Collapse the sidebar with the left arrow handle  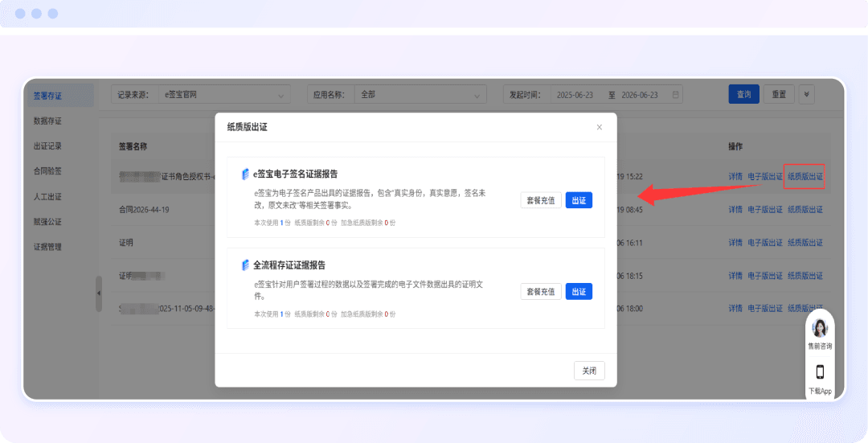pos(99,293)
